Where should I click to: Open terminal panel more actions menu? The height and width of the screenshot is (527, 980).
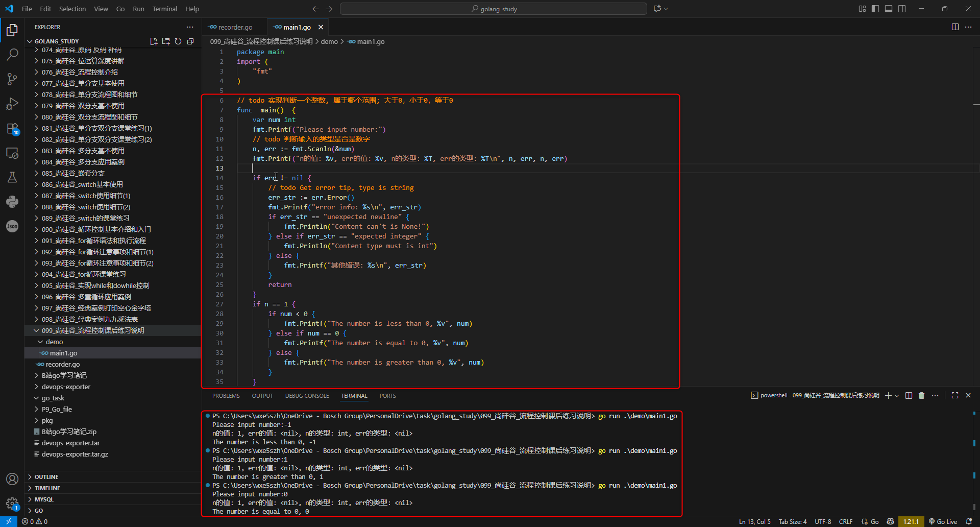coord(935,396)
